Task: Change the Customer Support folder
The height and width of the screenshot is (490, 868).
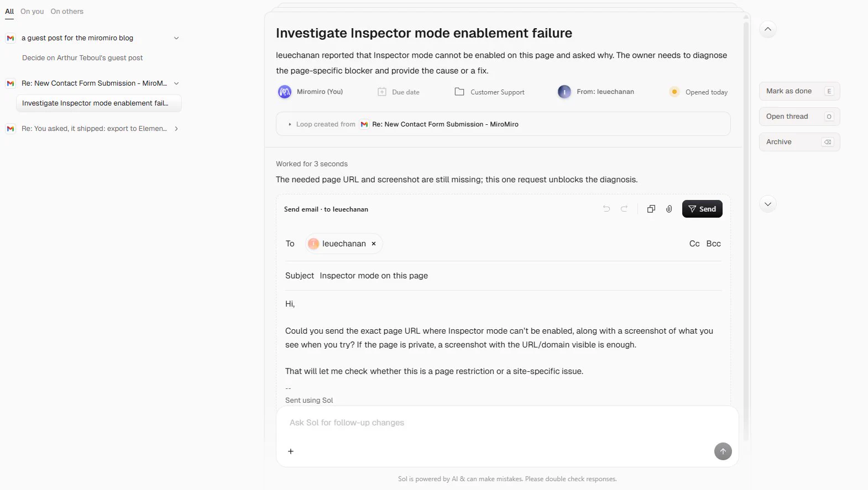Action: pos(490,92)
